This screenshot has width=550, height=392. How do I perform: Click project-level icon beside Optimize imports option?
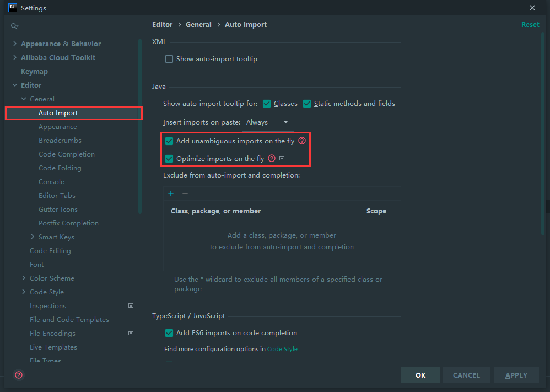tap(282, 159)
